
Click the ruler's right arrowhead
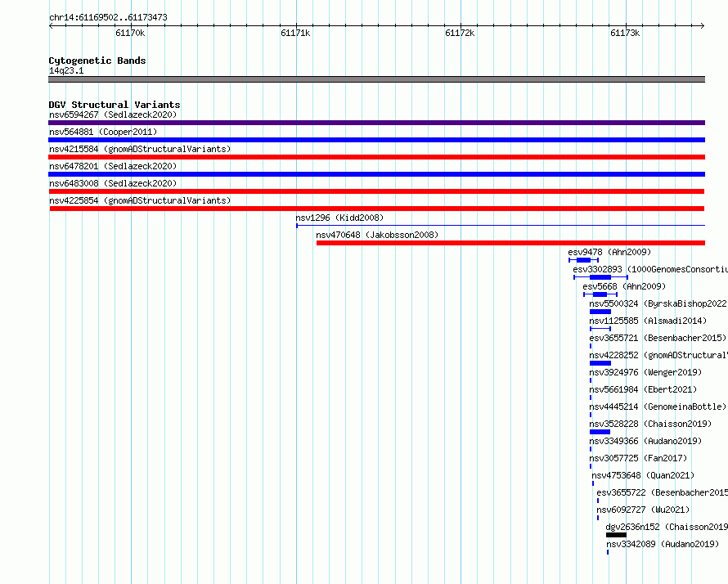pyautogui.click(x=703, y=26)
